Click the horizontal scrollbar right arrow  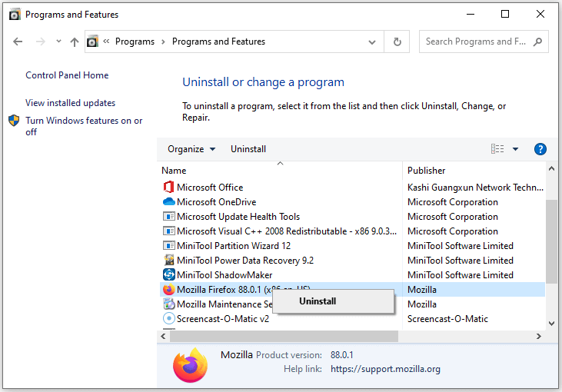[x=539, y=336]
